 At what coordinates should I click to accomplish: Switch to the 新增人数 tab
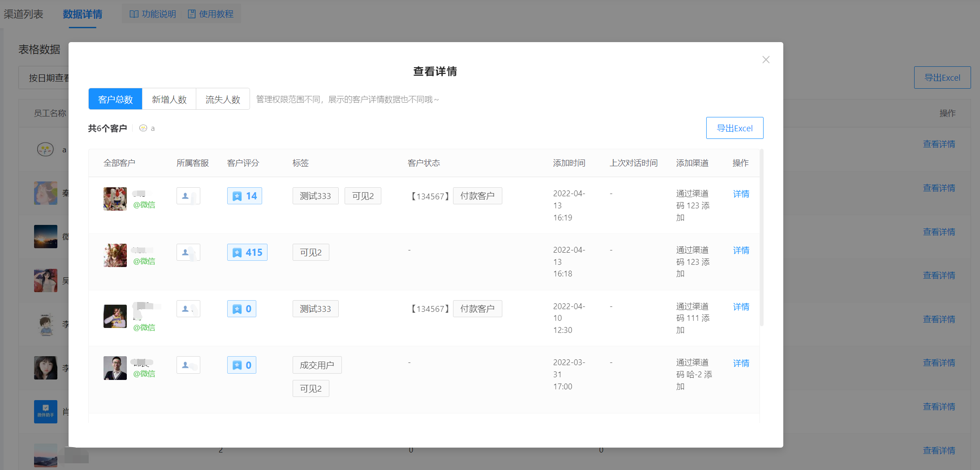[x=169, y=99]
